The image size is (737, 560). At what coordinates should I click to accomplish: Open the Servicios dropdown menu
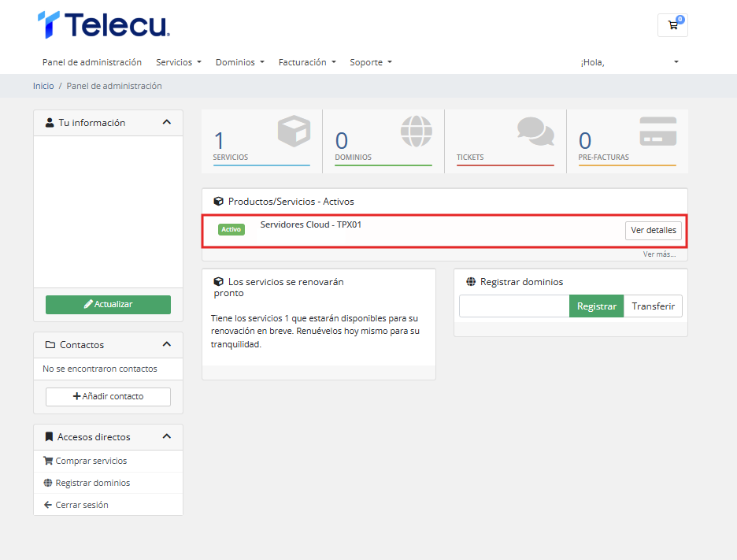[x=179, y=62]
